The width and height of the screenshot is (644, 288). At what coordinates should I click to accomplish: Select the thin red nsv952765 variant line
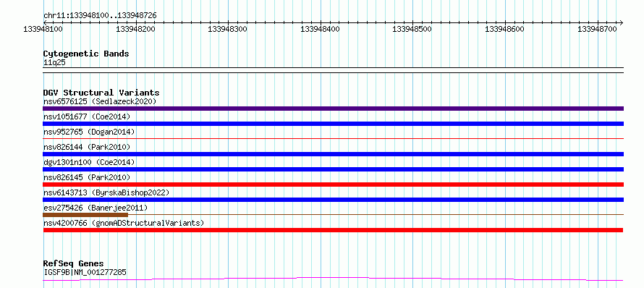coord(333,138)
